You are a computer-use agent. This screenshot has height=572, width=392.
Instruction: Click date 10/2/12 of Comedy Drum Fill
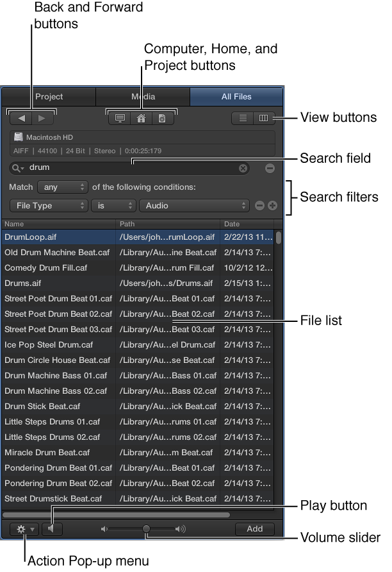point(248,268)
